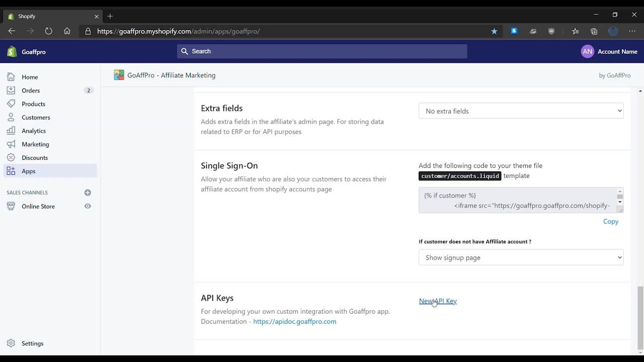The width and height of the screenshot is (644, 362).
Task: Click the by GoAffPro text
Action: point(614,75)
